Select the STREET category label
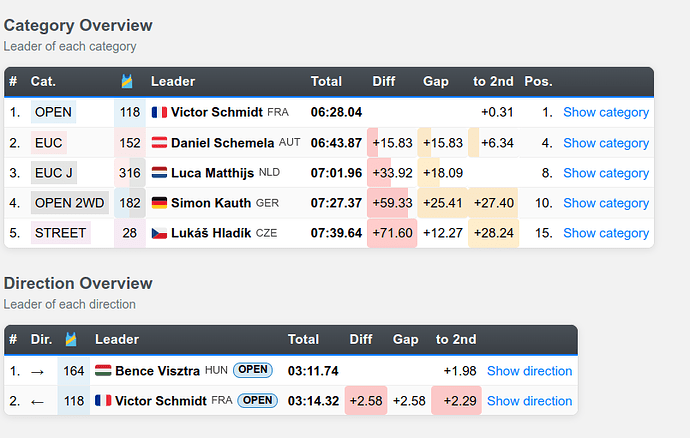The image size is (690, 438). [61, 233]
